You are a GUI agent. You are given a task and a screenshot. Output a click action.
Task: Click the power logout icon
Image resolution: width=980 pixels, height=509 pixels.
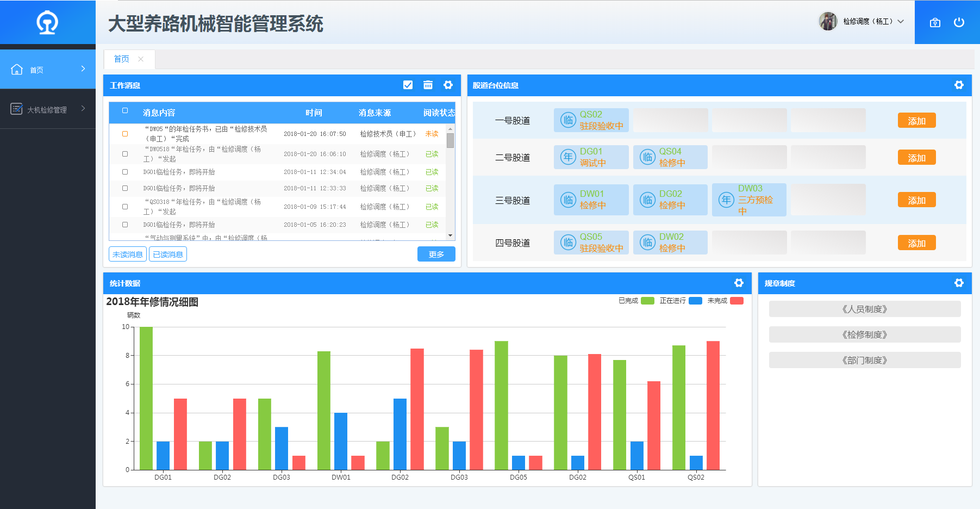coord(959,22)
